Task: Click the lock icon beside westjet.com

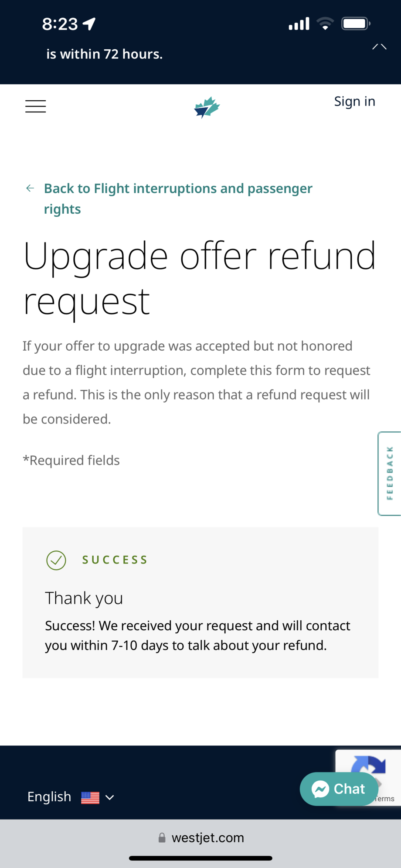Action: 162,837
